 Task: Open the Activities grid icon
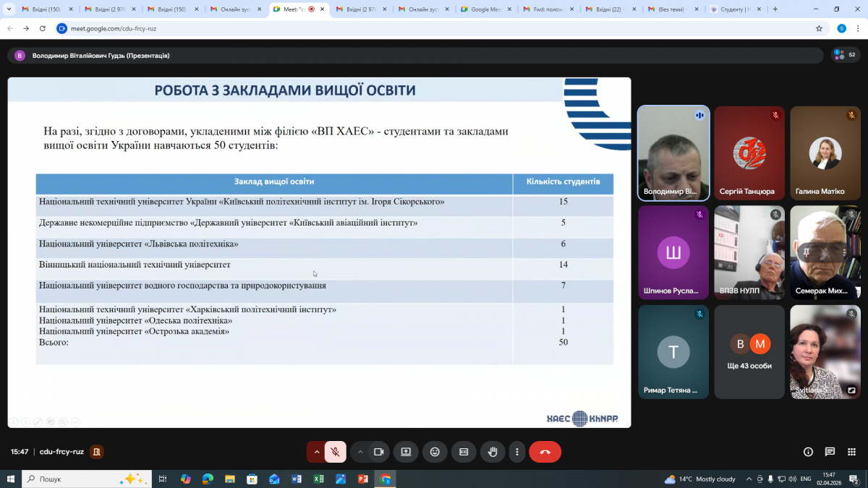click(x=851, y=452)
